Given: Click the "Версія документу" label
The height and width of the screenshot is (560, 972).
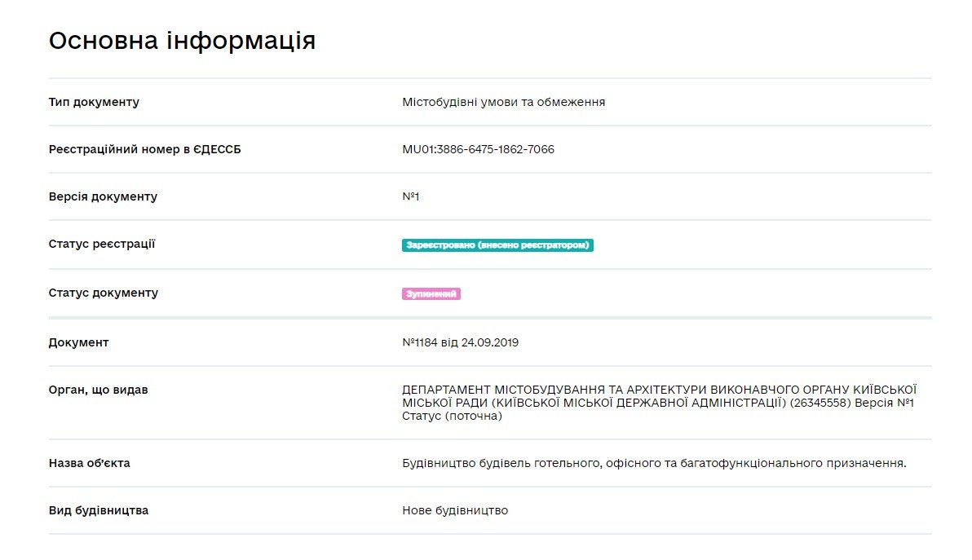Looking at the screenshot, I should pos(103,196).
